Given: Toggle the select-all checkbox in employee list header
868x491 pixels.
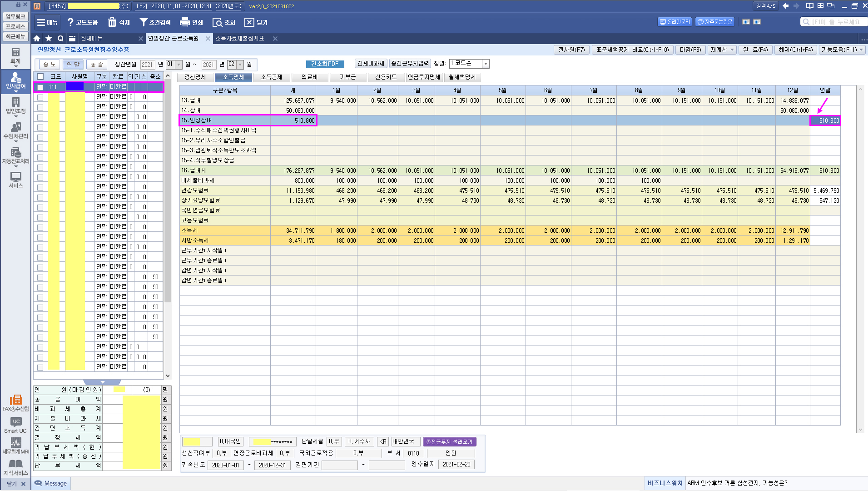Looking at the screenshot, I should click(x=40, y=76).
